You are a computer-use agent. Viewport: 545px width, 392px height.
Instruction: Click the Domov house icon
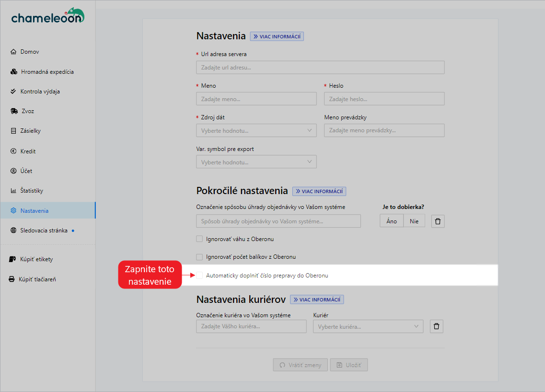(13, 52)
